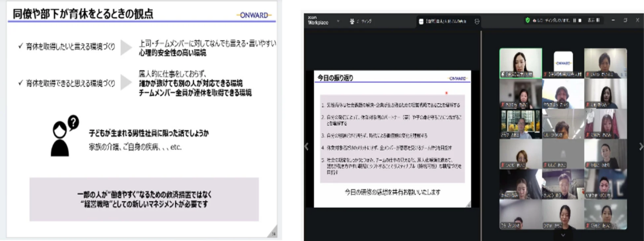Click the person with question mark icon
This screenshot has width=644, height=241.
coord(64,136)
